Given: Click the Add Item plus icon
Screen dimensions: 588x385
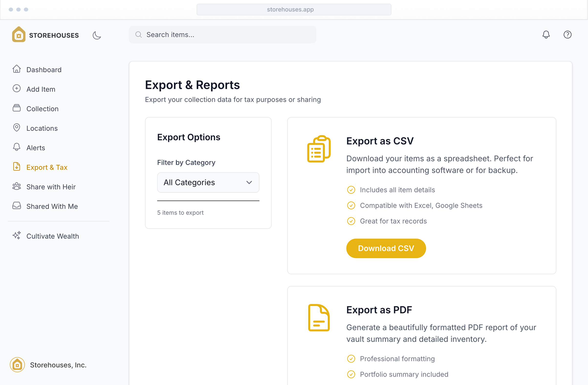Looking at the screenshot, I should (17, 89).
